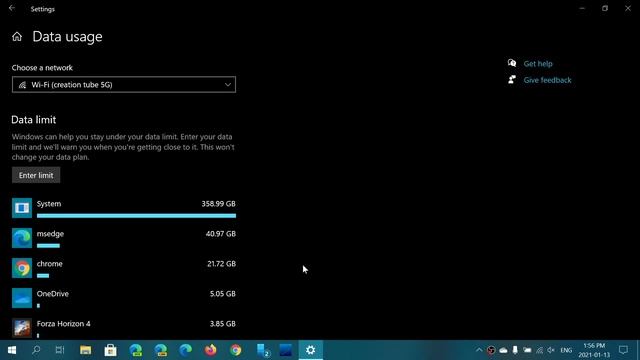Click the chrome app icon in list
Screen dimensions: 640x360
coord(22,268)
